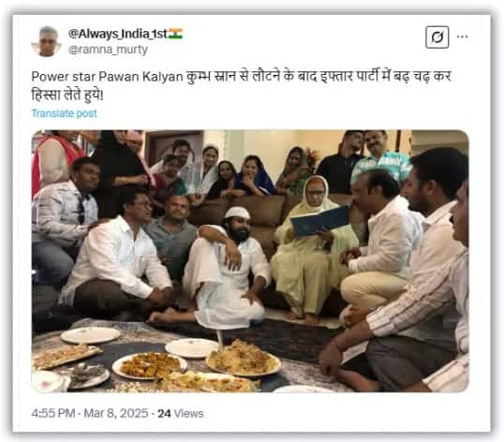Click the Translate post link
The image size is (504, 442).
(x=64, y=113)
